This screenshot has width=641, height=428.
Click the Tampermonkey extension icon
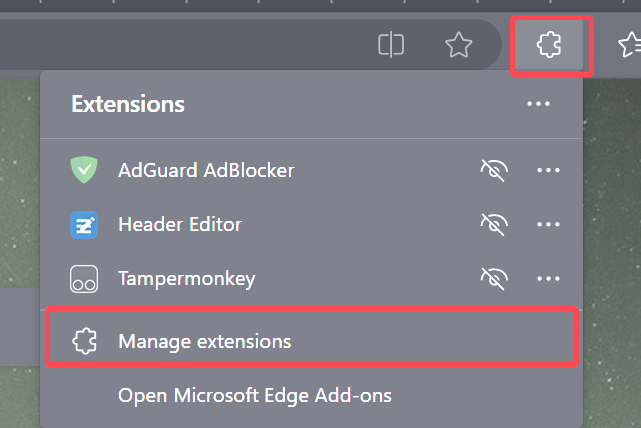(84, 279)
